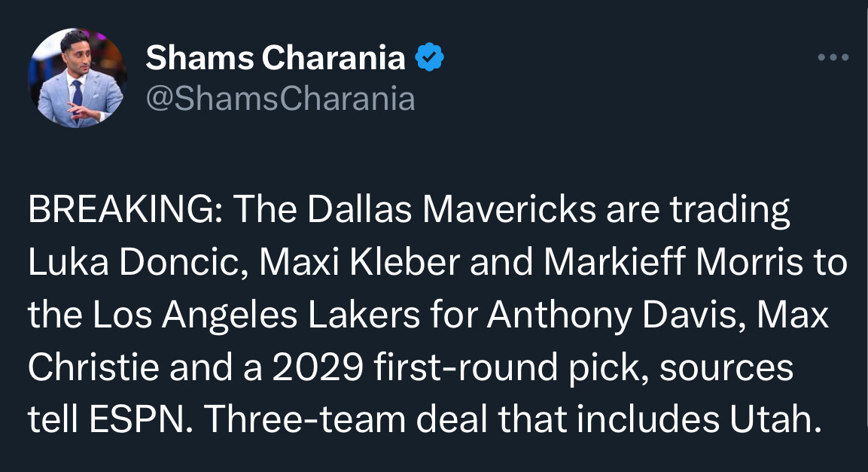The height and width of the screenshot is (472, 868).
Task: Click "first-round pick" in the tweet text
Action: tap(500, 368)
